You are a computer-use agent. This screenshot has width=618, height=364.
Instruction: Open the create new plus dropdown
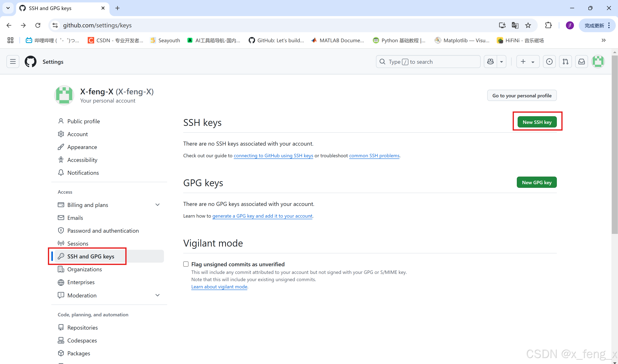[x=527, y=62]
